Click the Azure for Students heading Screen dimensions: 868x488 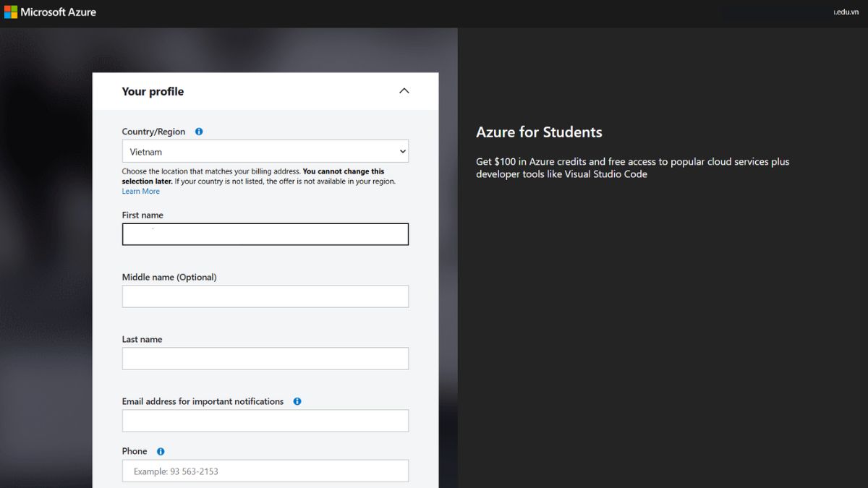tap(539, 132)
